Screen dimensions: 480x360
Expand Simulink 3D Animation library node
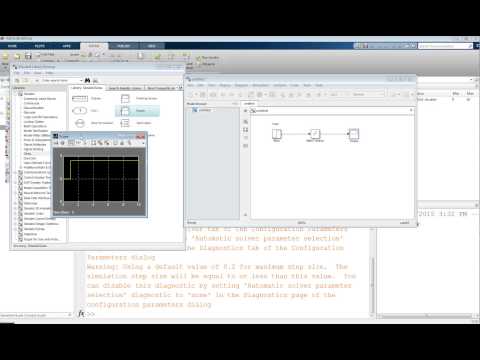point(16,208)
